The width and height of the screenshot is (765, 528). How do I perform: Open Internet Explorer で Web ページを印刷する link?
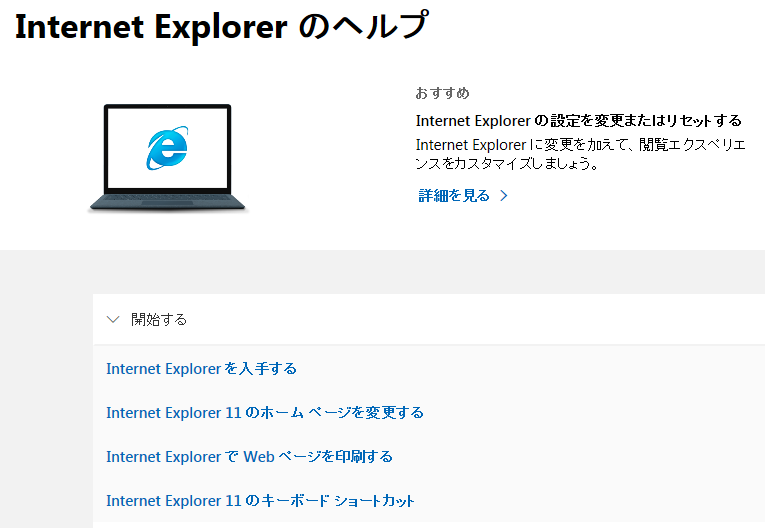pos(249,456)
